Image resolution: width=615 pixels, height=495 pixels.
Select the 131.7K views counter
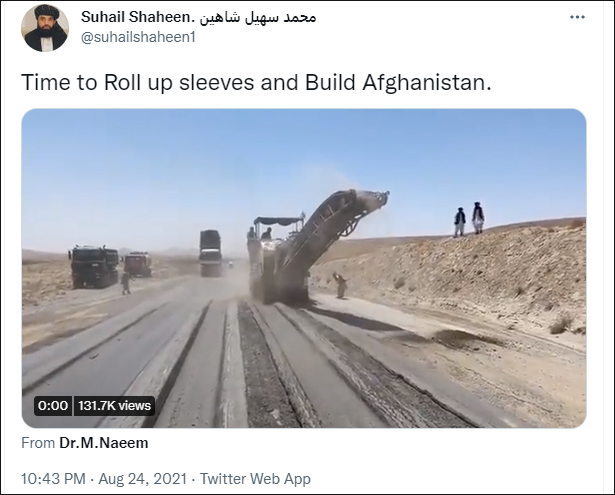(114, 406)
